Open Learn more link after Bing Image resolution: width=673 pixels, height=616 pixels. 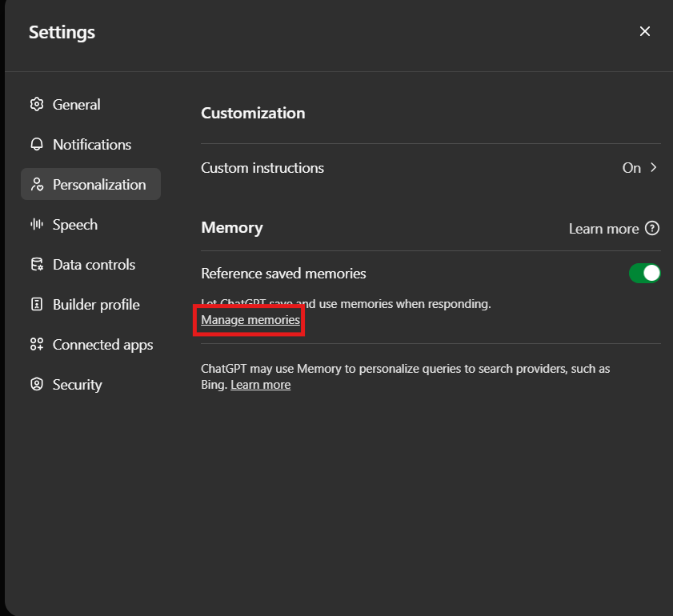pyautogui.click(x=260, y=385)
